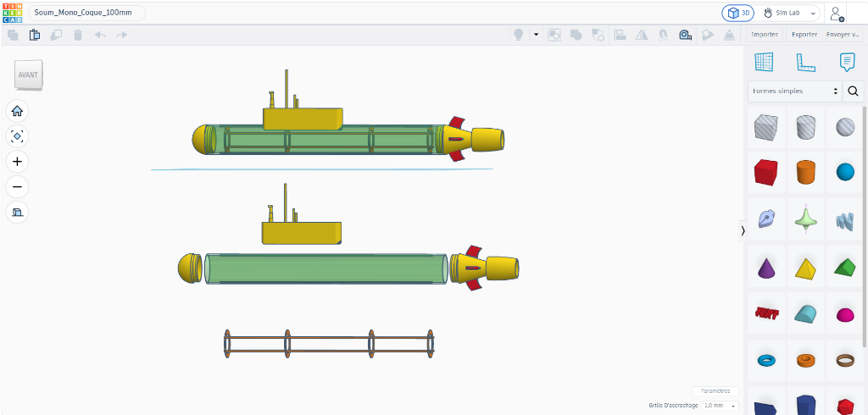Edit the project name Soum_Mono_Coque_100mm
This screenshot has height=415, width=868.
86,13
